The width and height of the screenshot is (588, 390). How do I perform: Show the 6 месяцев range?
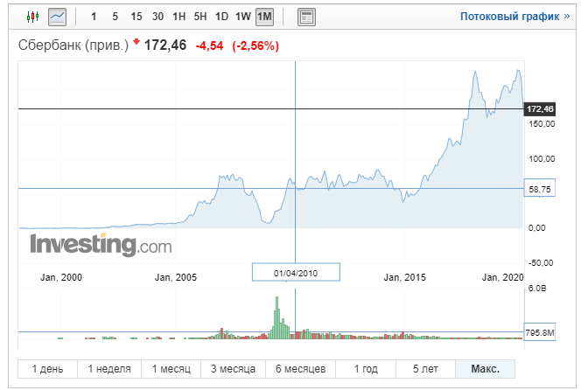300,369
